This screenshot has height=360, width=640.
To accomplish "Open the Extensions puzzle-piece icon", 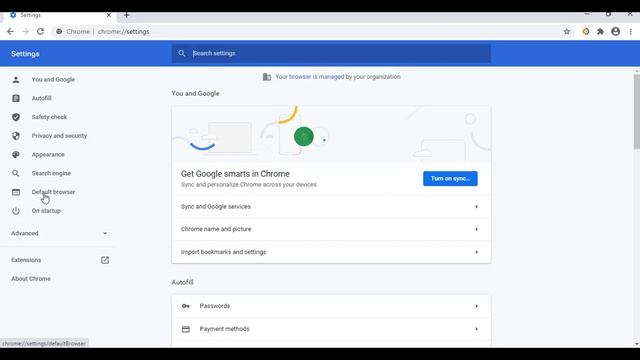I will coord(600,31).
